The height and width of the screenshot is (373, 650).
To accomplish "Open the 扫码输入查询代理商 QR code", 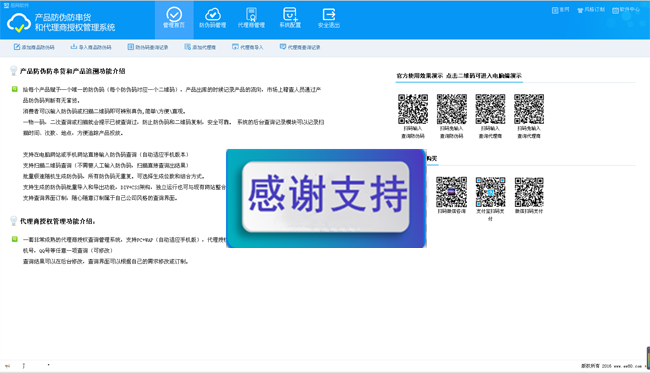I will [x=490, y=109].
